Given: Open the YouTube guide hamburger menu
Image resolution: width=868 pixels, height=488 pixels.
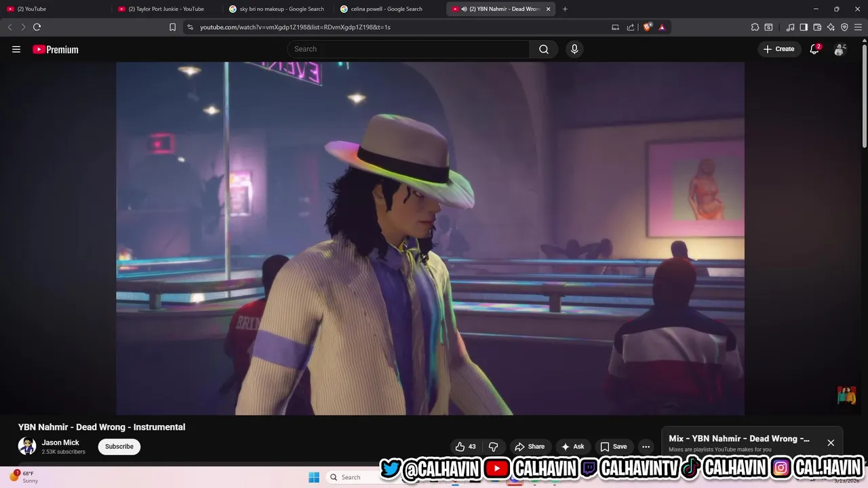Looking at the screenshot, I should coord(16,49).
